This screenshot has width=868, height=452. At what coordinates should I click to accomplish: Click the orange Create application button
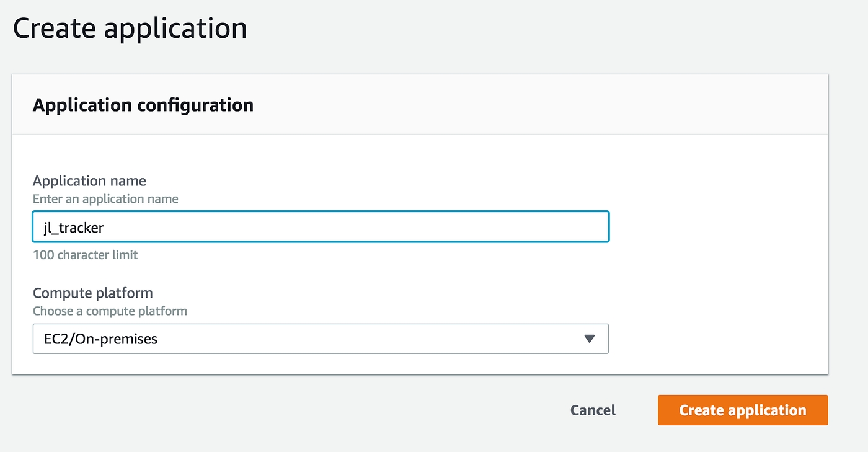tap(742, 410)
